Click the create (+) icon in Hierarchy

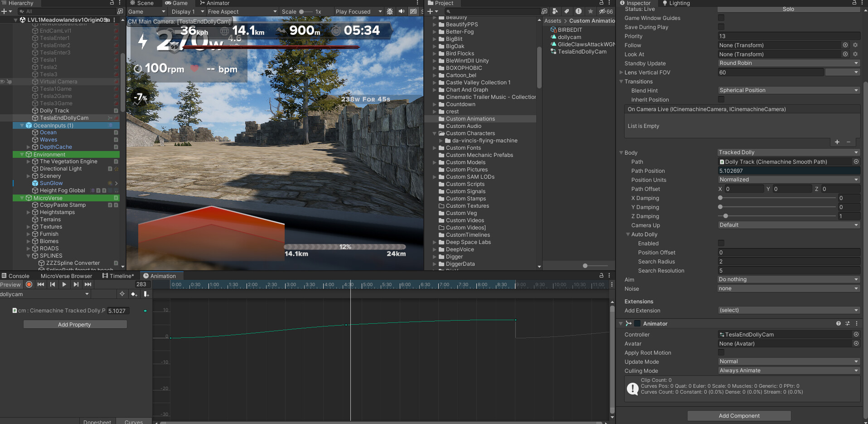(x=4, y=11)
